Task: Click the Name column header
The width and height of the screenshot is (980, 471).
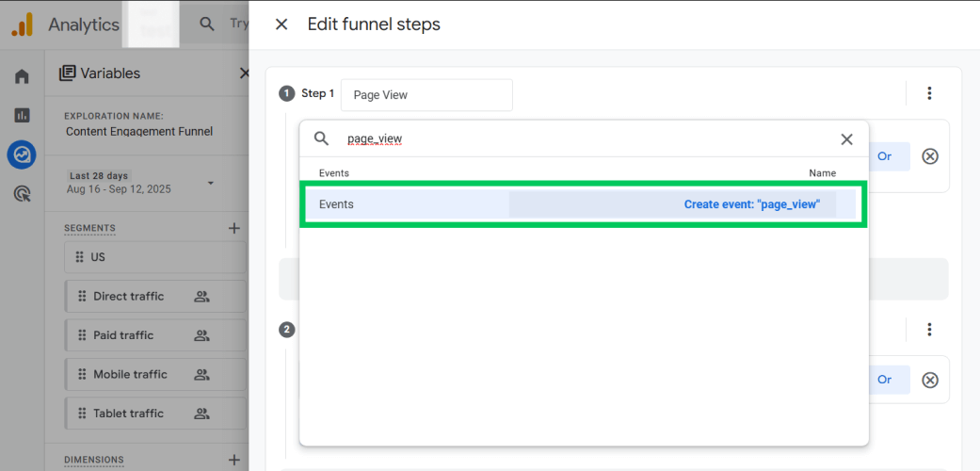Action: pos(823,173)
